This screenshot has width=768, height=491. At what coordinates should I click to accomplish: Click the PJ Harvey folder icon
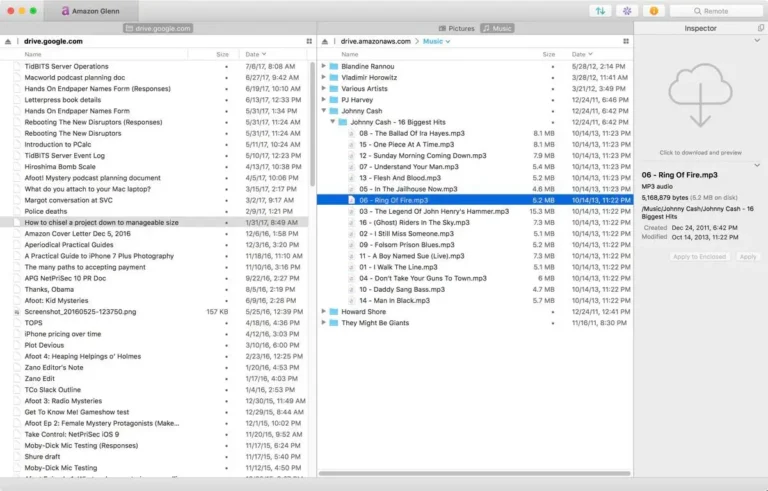334,100
